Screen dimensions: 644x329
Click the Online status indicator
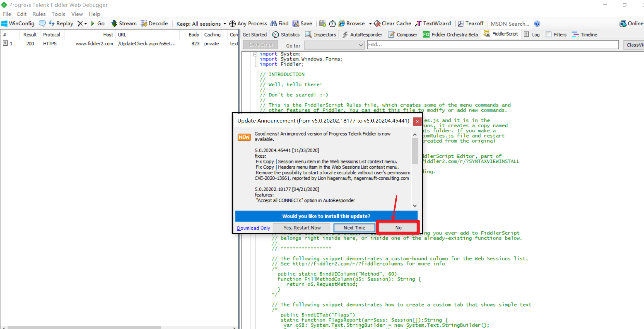pos(631,24)
